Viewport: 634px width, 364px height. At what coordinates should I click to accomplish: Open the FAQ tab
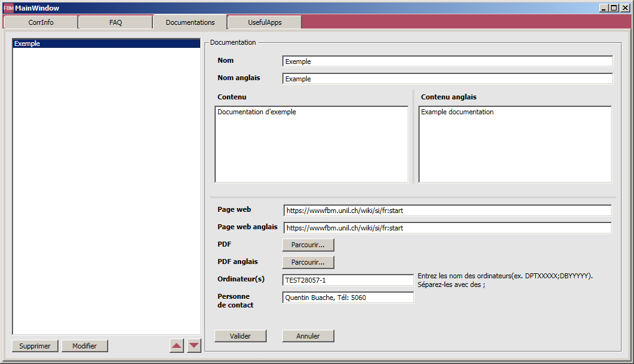click(116, 22)
